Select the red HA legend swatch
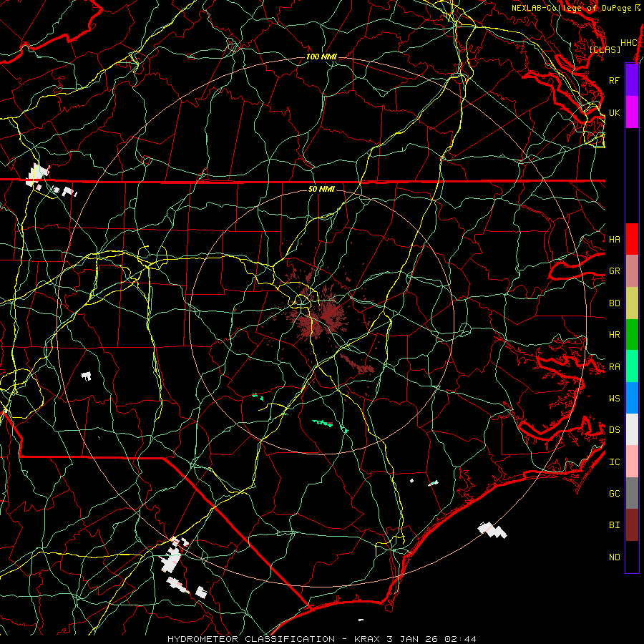The image size is (644, 644). [x=632, y=239]
